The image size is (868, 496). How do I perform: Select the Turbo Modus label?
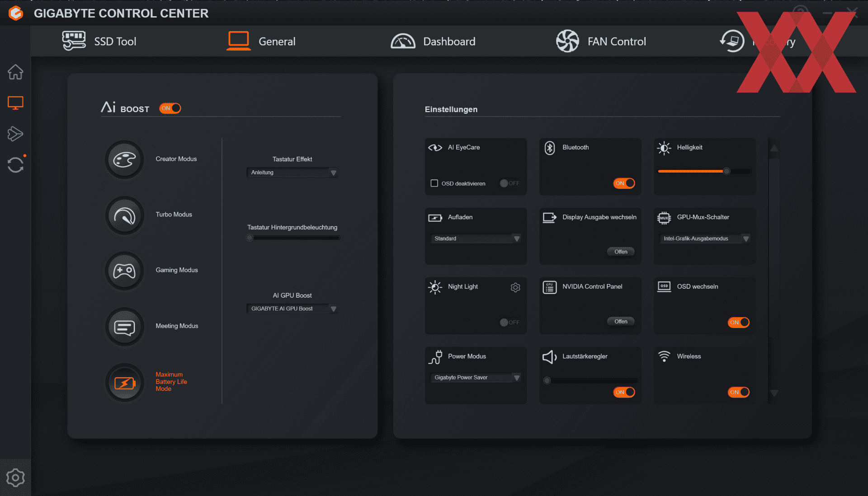click(174, 215)
